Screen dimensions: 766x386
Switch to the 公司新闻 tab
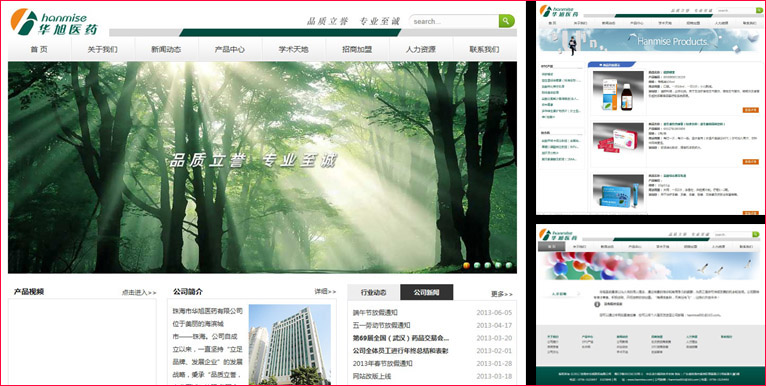click(426, 292)
